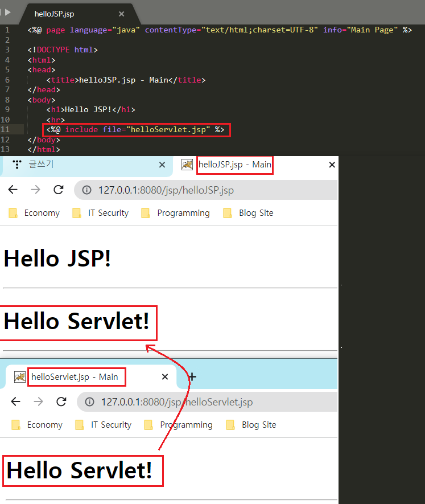Click the 글쓰기 tab favicon

[16, 165]
